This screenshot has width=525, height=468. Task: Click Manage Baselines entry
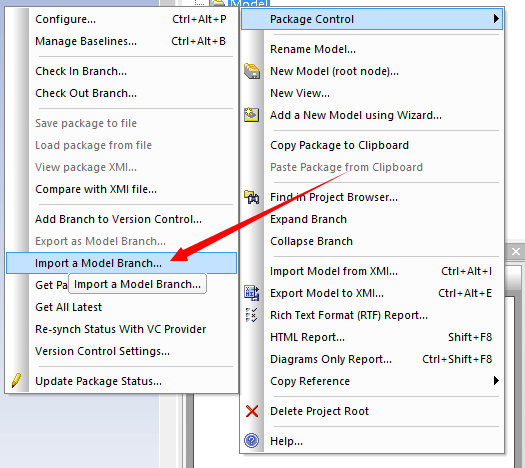[x=86, y=41]
